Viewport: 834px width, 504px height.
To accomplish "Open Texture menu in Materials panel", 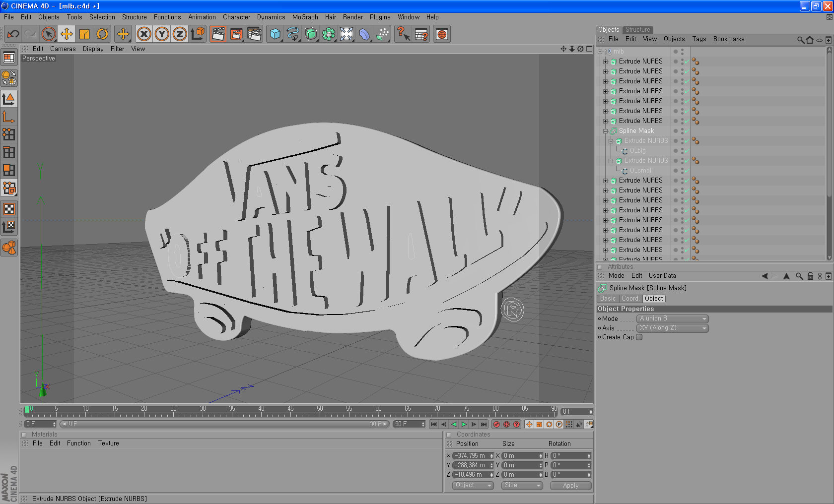I will coord(108,443).
